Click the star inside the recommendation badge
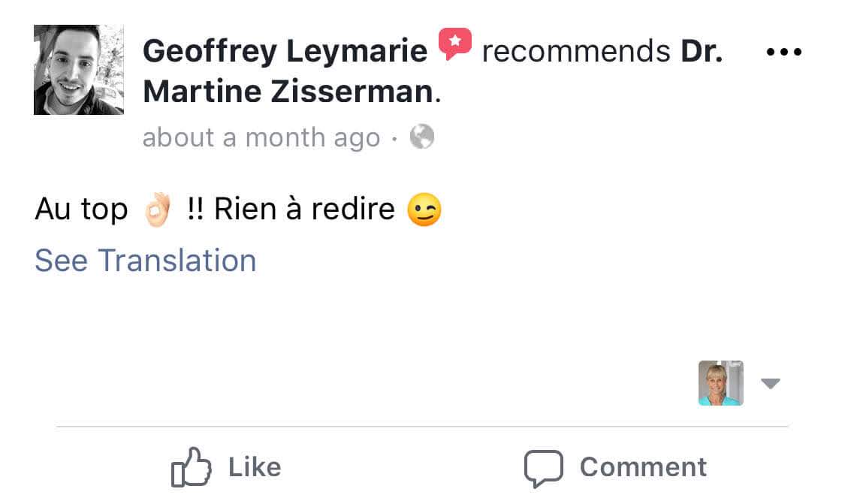Viewport: 845px width, 504px height. click(x=456, y=41)
